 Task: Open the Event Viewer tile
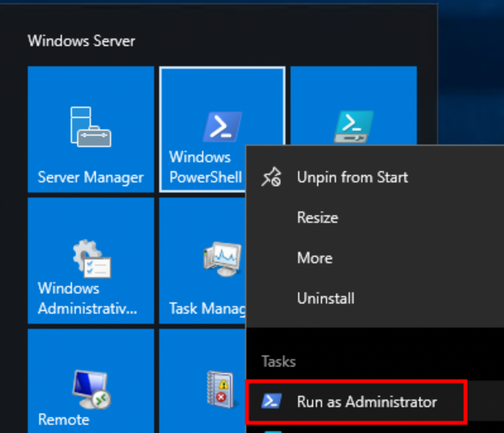pyautogui.click(x=203, y=381)
